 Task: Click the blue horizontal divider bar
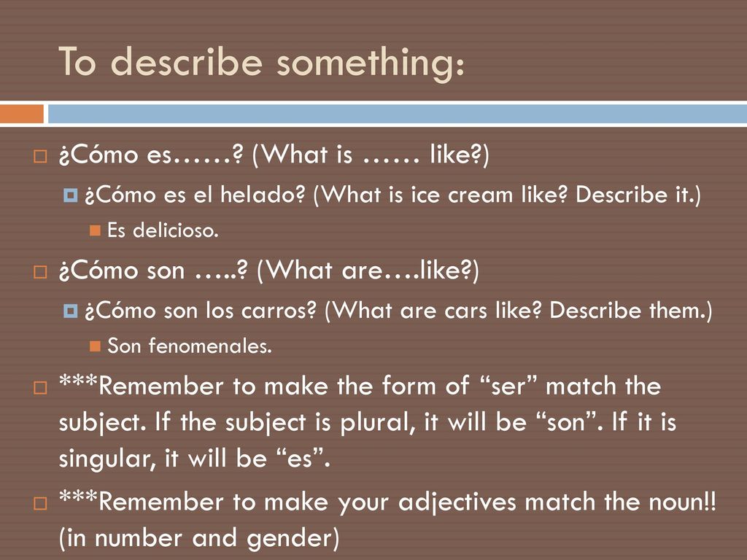click(x=398, y=114)
